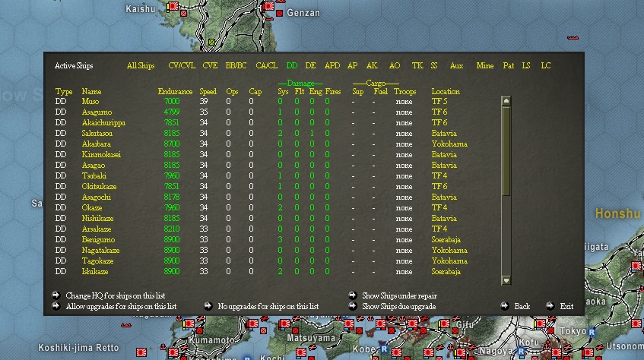Select anchor R port icon next to Kobe
The width and height of the screenshot is (644, 360).
pos(384,349)
